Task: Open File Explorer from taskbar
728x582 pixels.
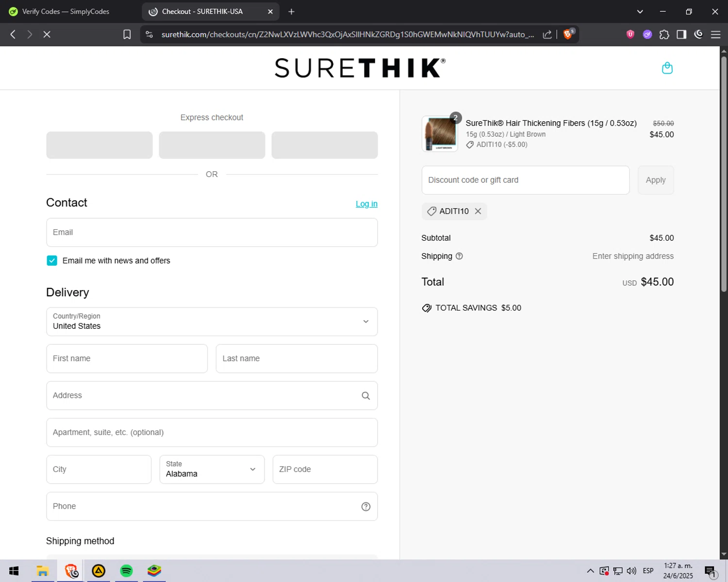Action: (42, 571)
